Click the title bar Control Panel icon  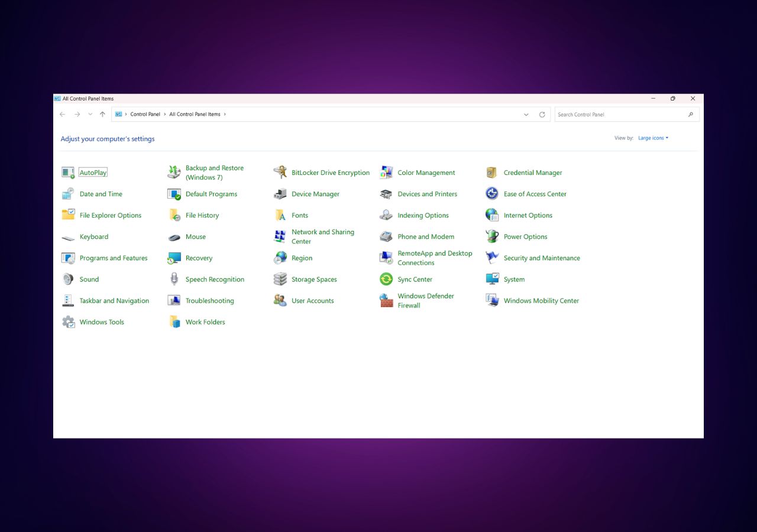[57, 99]
